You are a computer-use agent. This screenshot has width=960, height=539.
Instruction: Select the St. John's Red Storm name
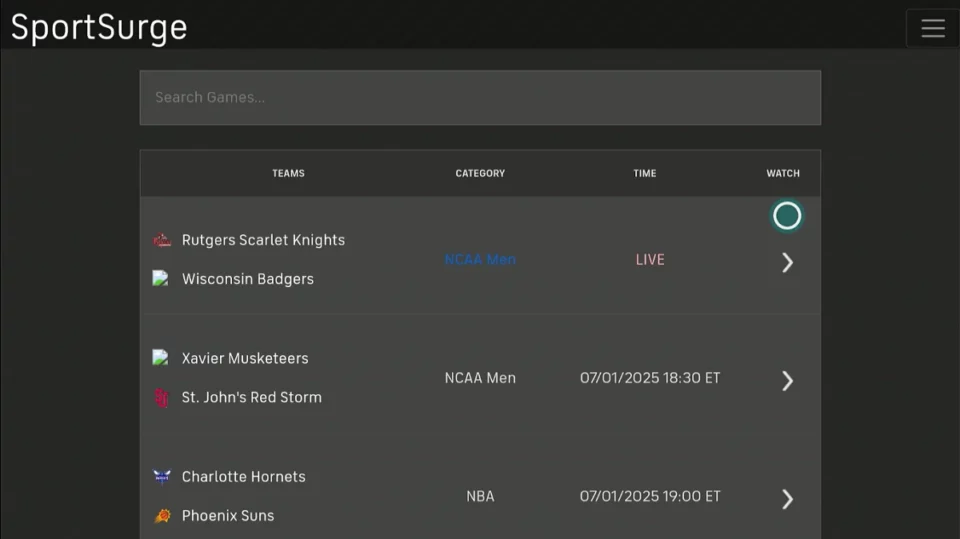tap(252, 397)
